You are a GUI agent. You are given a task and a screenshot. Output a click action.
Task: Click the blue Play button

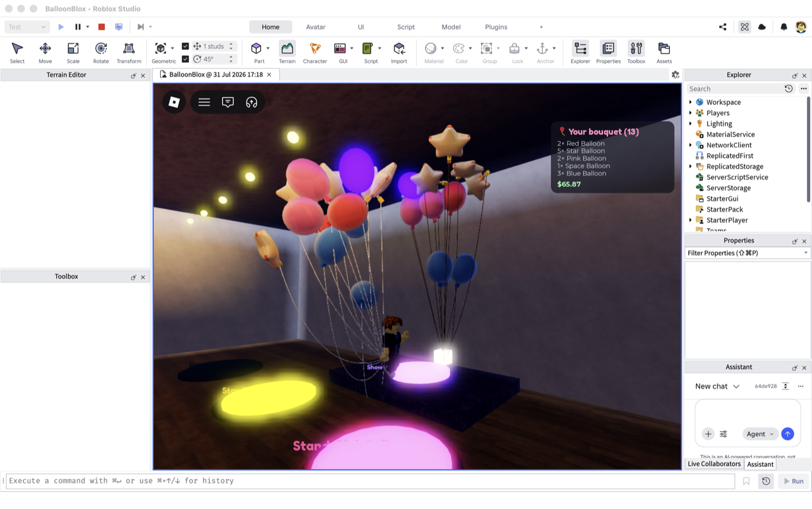coord(61,27)
